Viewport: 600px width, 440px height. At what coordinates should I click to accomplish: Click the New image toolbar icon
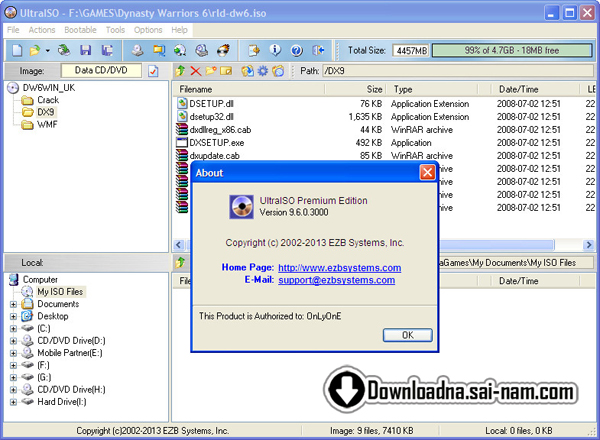coord(17,50)
